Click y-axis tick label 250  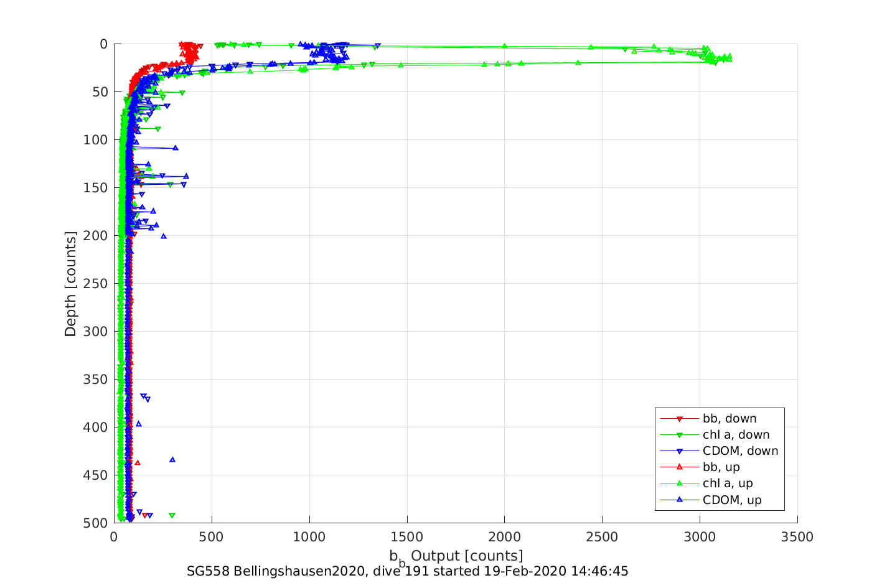pos(95,284)
